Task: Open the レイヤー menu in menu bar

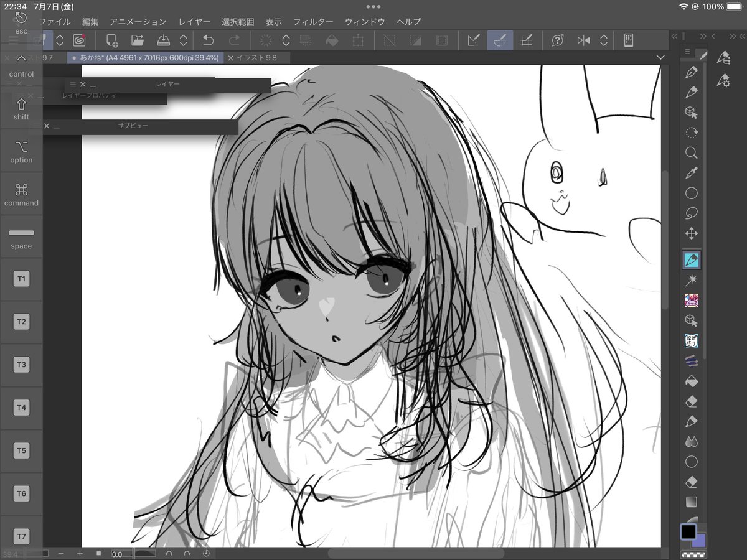Action: pos(194,22)
